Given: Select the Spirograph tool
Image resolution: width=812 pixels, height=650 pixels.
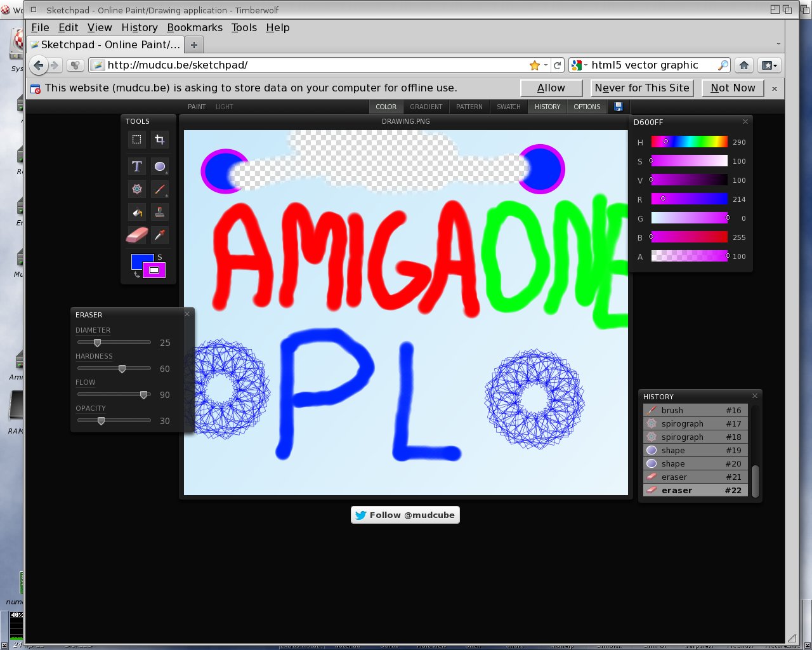Looking at the screenshot, I should pyautogui.click(x=136, y=189).
